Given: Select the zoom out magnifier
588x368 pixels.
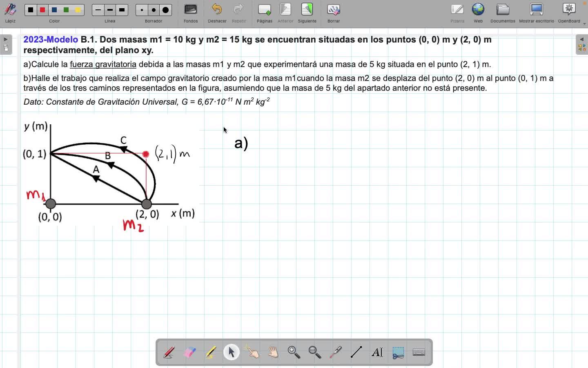Looking at the screenshot, I should (x=315, y=352).
